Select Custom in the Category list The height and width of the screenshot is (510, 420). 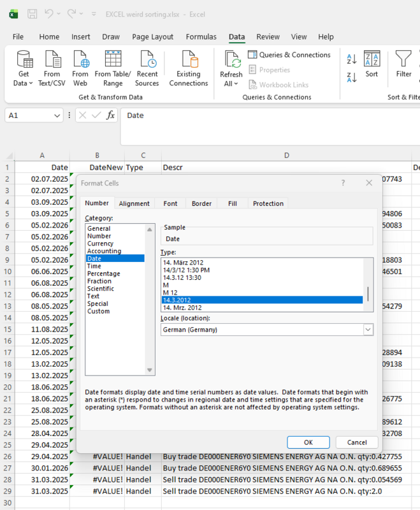click(x=98, y=311)
